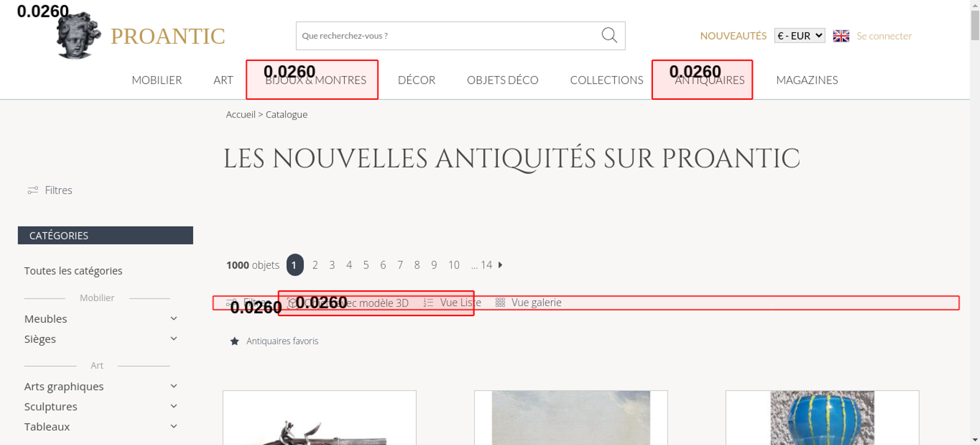Expand the Meubles category
980x445 pixels.
[173, 319]
